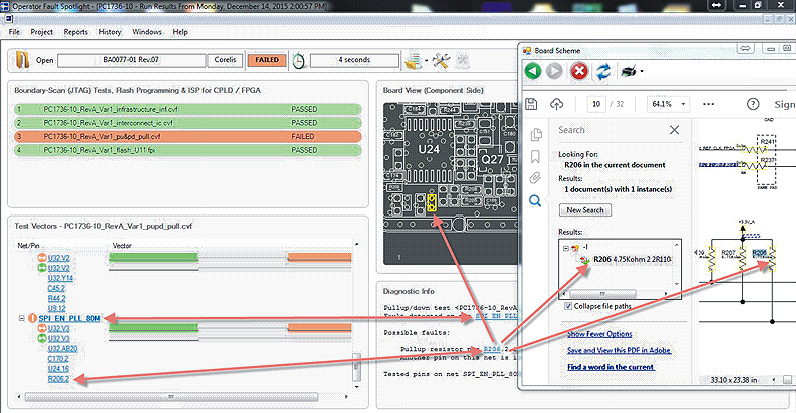Close the Search pane with X
This screenshot has width=796, height=413.
click(x=674, y=130)
